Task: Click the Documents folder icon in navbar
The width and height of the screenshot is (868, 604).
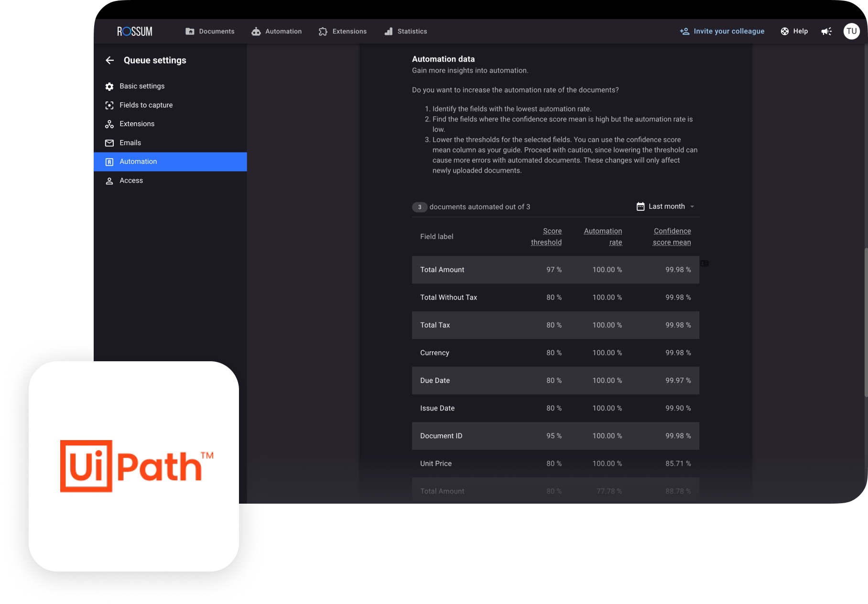Action: [x=190, y=32]
